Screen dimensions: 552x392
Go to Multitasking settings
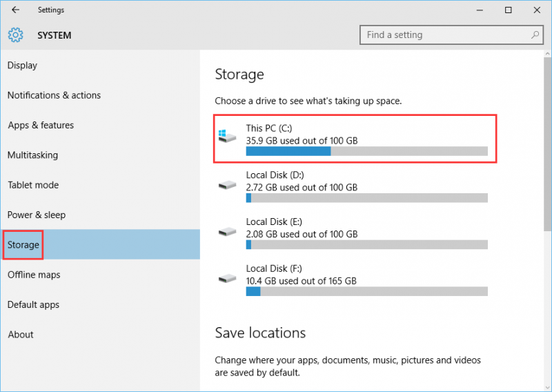pyautogui.click(x=32, y=155)
